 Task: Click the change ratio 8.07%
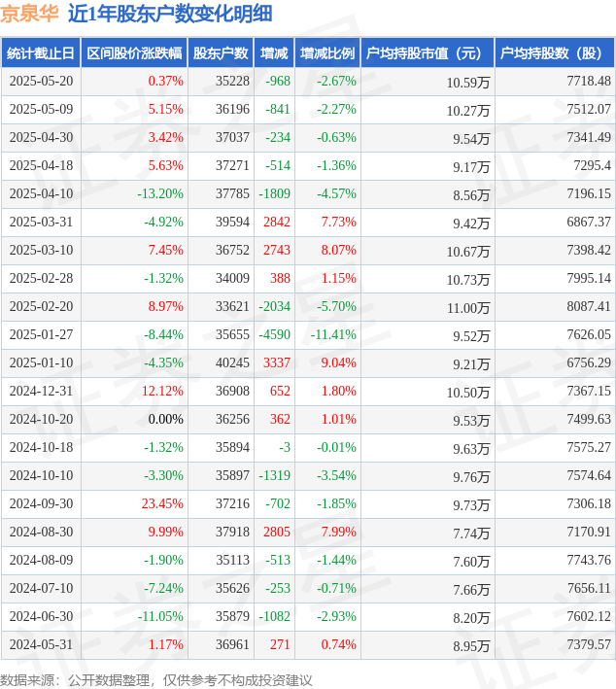click(339, 250)
